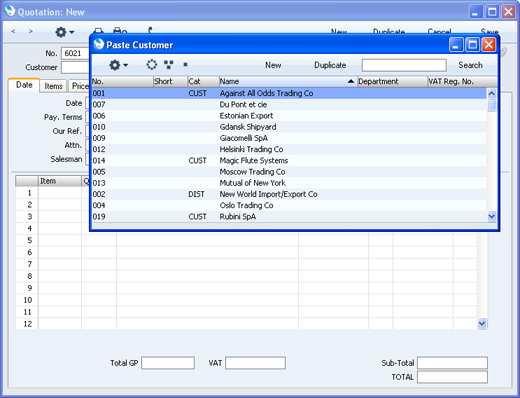Click the small square icon in Paste Customer
The height and width of the screenshot is (398, 520).
point(185,65)
